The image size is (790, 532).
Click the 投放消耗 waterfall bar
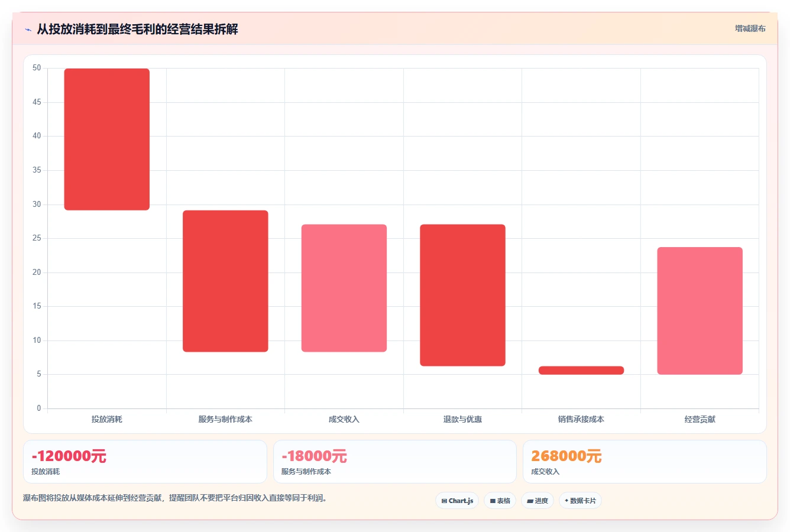[107, 140]
